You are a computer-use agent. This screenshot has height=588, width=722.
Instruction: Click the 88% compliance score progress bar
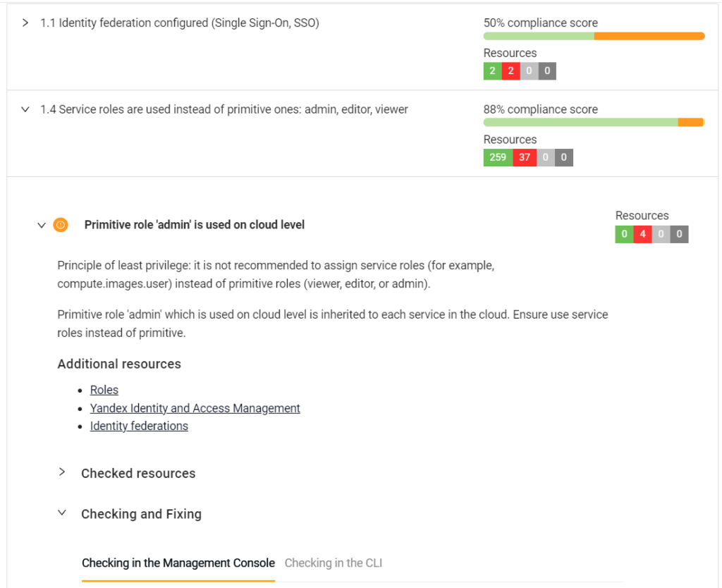click(x=593, y=123)
